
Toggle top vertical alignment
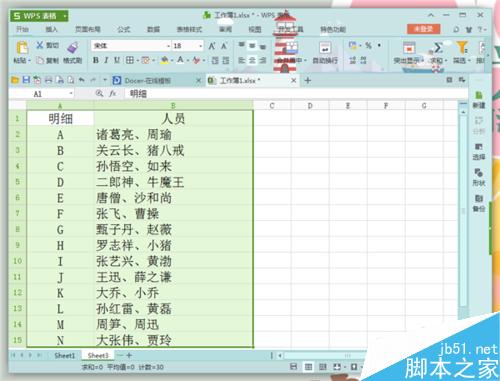(242, 45)
